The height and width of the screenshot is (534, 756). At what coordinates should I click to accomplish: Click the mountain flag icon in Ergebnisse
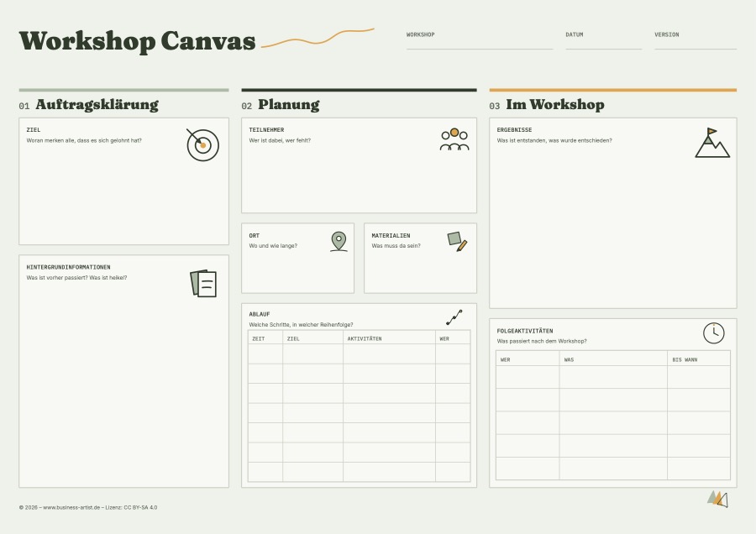[x=712, y=143]
